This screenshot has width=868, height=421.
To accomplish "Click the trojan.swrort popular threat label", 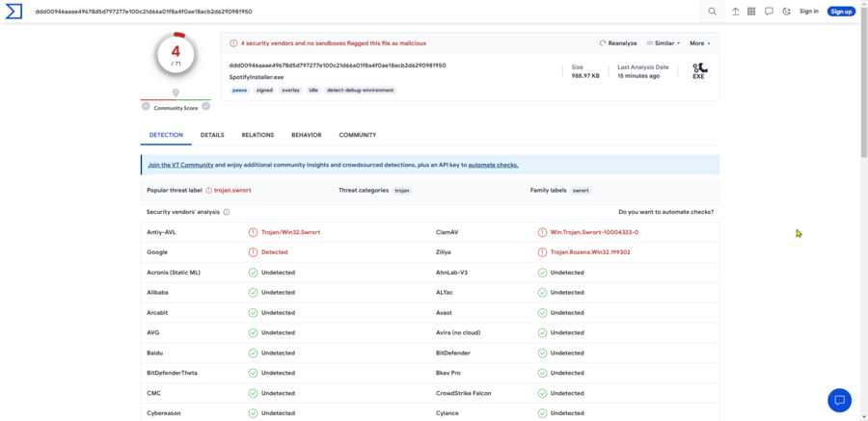I will pyautogui.click(x=232, y=191).
